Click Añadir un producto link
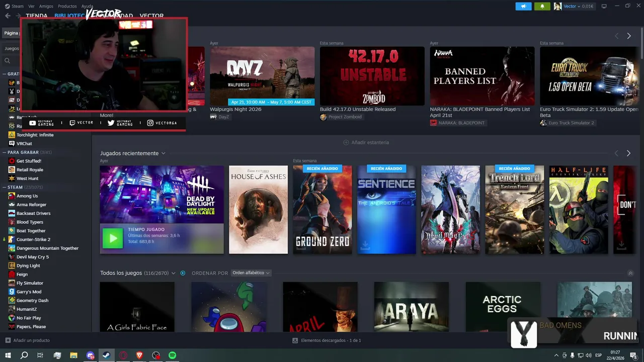The width and height of the screenshot is (644, 362). pos(31,340)
